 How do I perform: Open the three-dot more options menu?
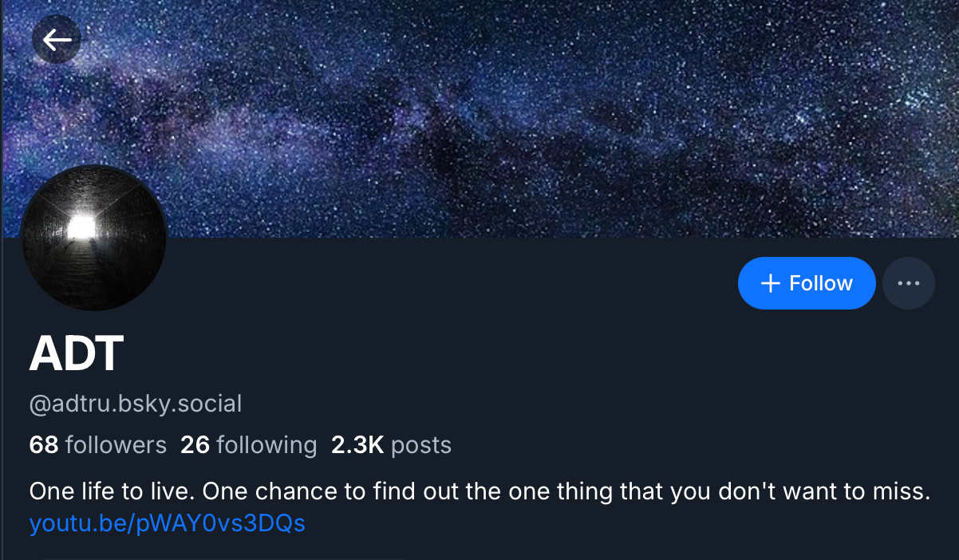click(909, 283)
